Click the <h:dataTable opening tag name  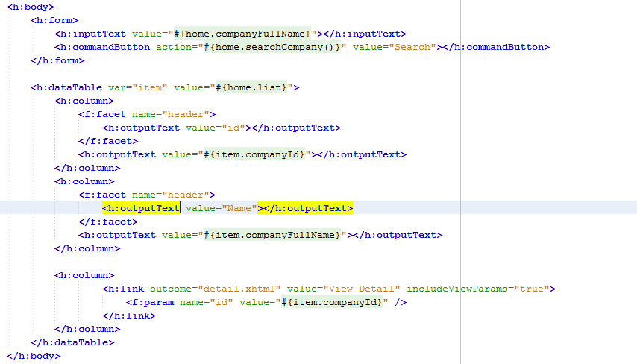(x=66, y=87)
